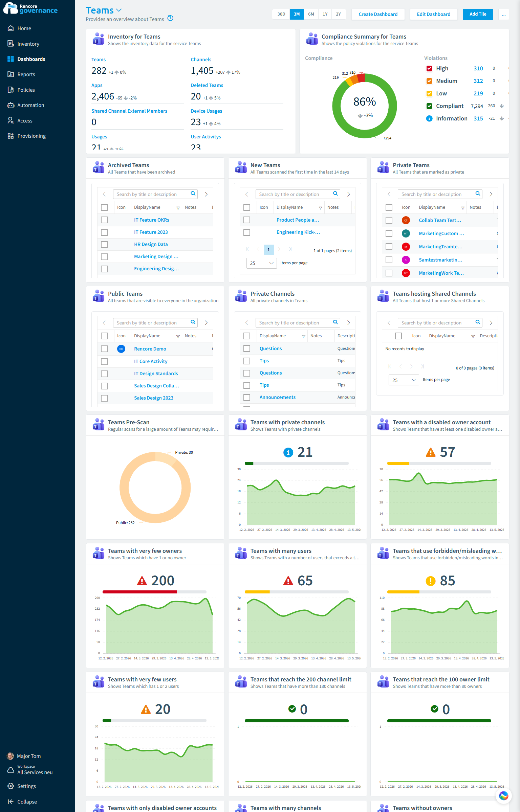Click progress bar in Teams with very few owners
Image resolution: width=520 pixels, height=812 pixels.
154,592
